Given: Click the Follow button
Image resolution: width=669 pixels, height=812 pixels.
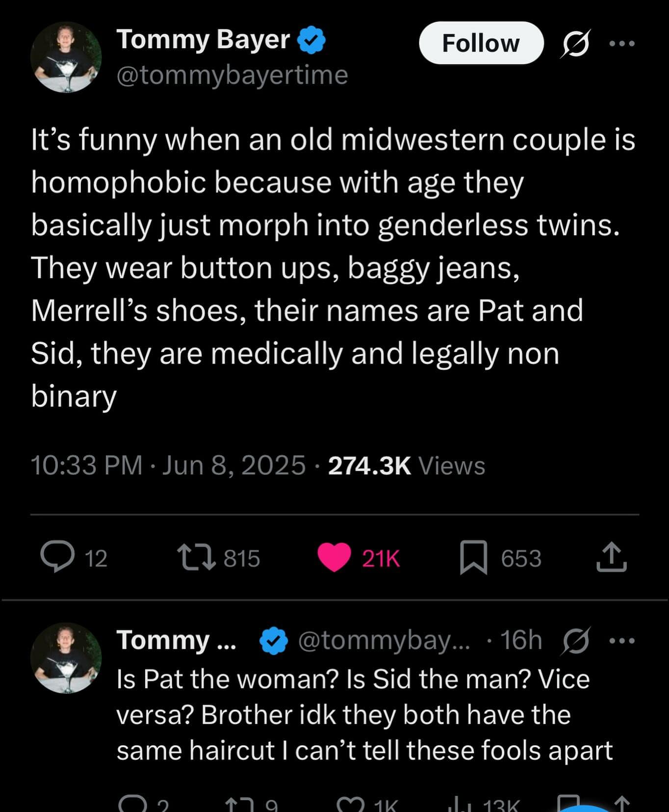Looking at the screenshot, I should pyautogui.click(x=481, y=43).
